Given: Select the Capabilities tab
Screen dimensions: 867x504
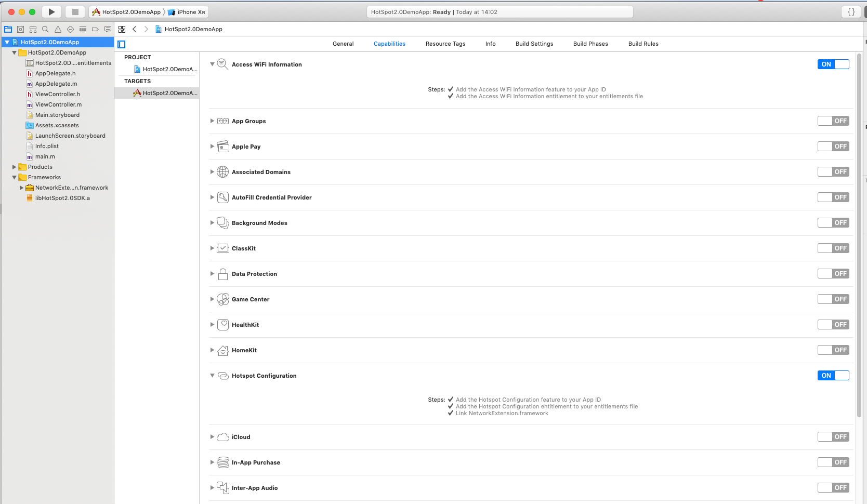Looking at the screenshot, I should [x=389, y=44].
